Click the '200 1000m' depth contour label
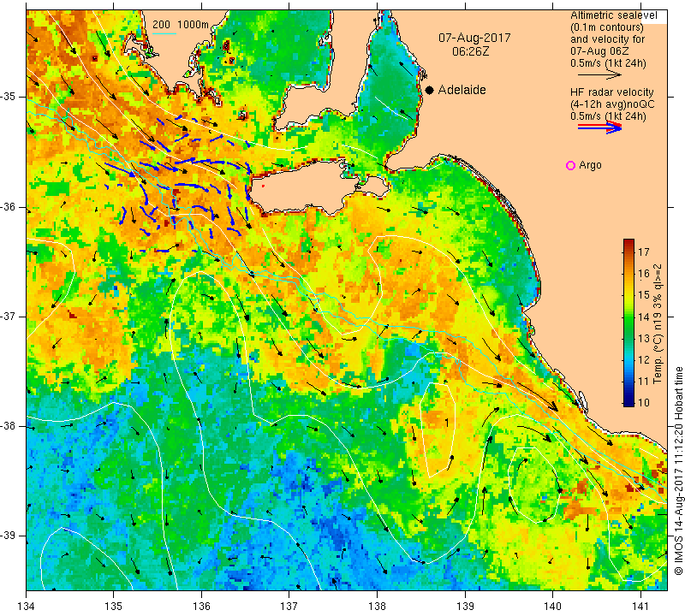This screenshot has width=685, height=616. pos(181,25)
